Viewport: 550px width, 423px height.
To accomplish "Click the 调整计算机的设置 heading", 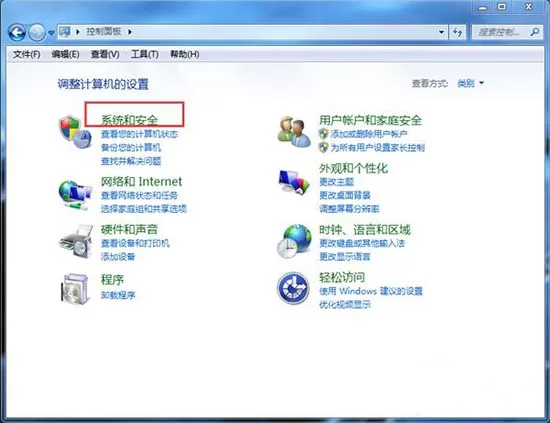I will (103, 84).
